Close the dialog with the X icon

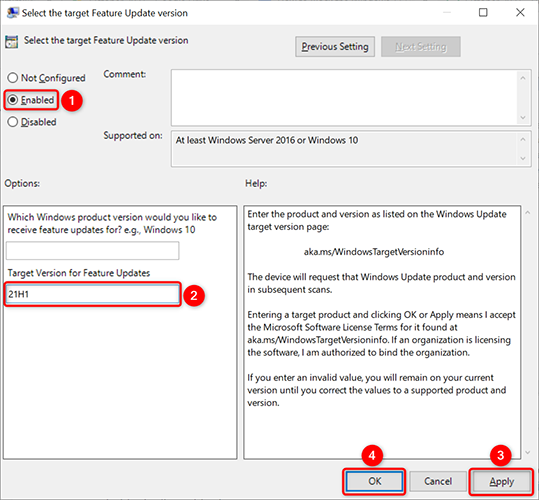pos(520,13)
